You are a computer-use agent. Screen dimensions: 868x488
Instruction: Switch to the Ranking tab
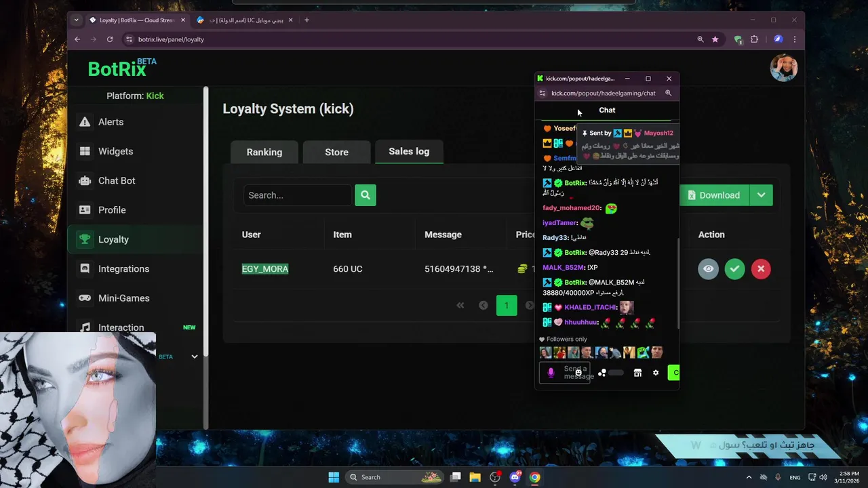point(264,152)
